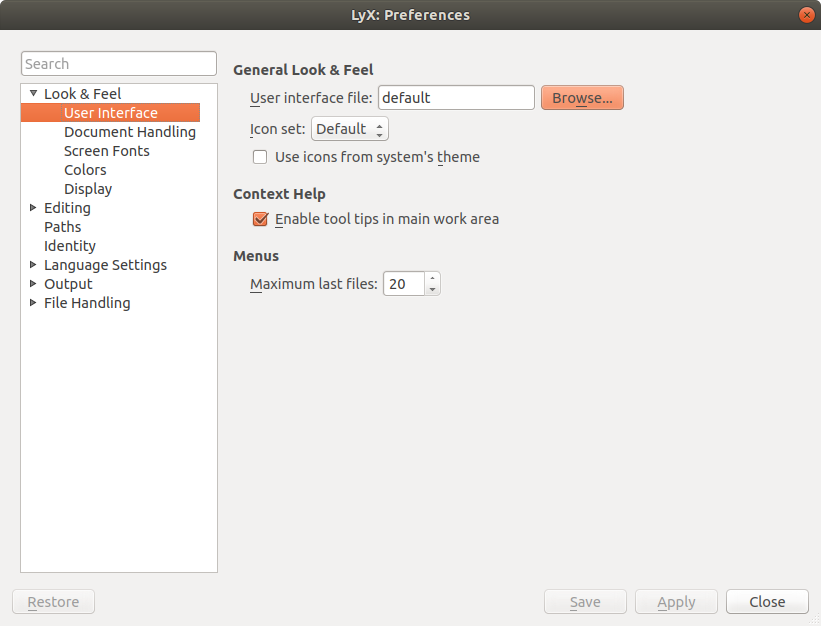Click the preferences Search field
This screenshot has height=626, width=821.
(119, 64)
